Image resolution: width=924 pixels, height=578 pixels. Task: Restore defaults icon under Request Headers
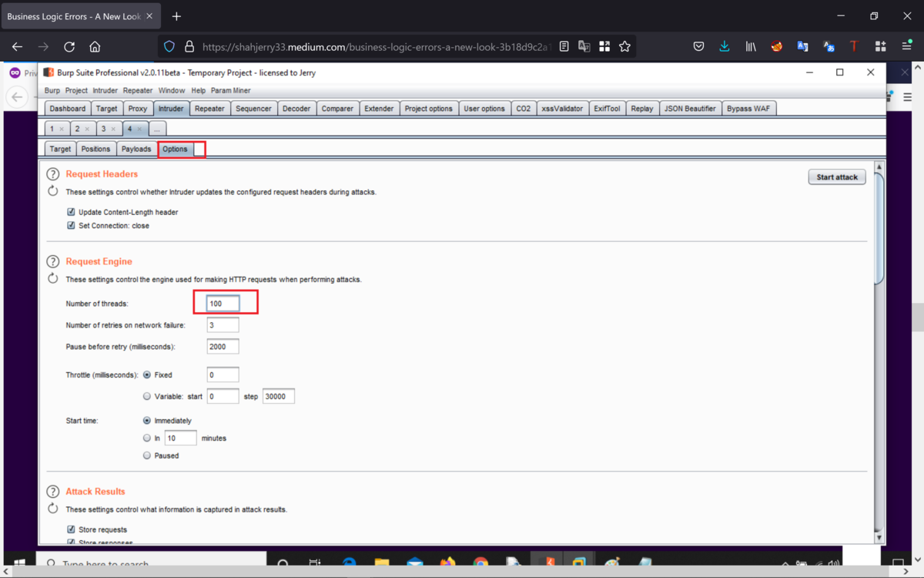coord(53,191)
